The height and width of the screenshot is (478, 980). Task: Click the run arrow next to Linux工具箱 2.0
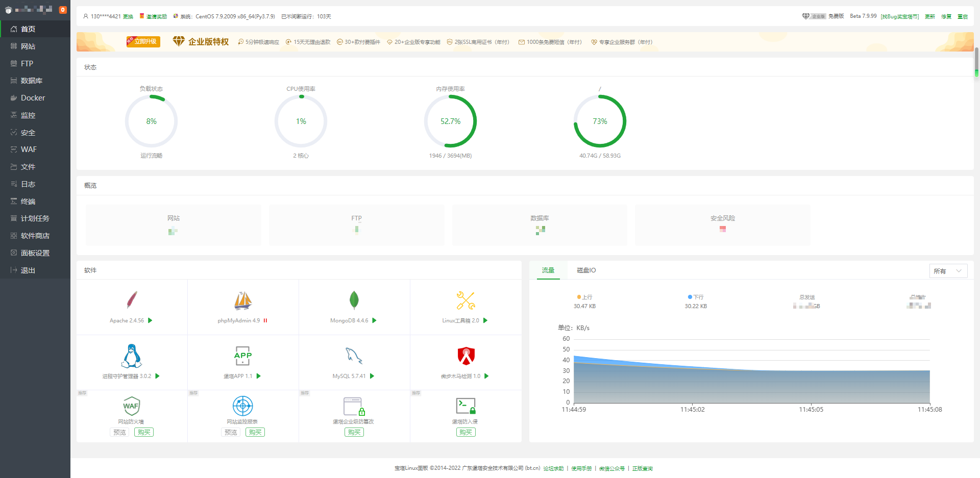(x=485, y=320)
